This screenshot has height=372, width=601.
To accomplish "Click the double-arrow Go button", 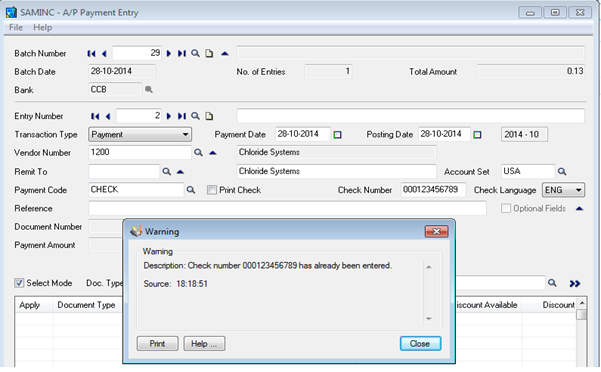I will point(575,284).
